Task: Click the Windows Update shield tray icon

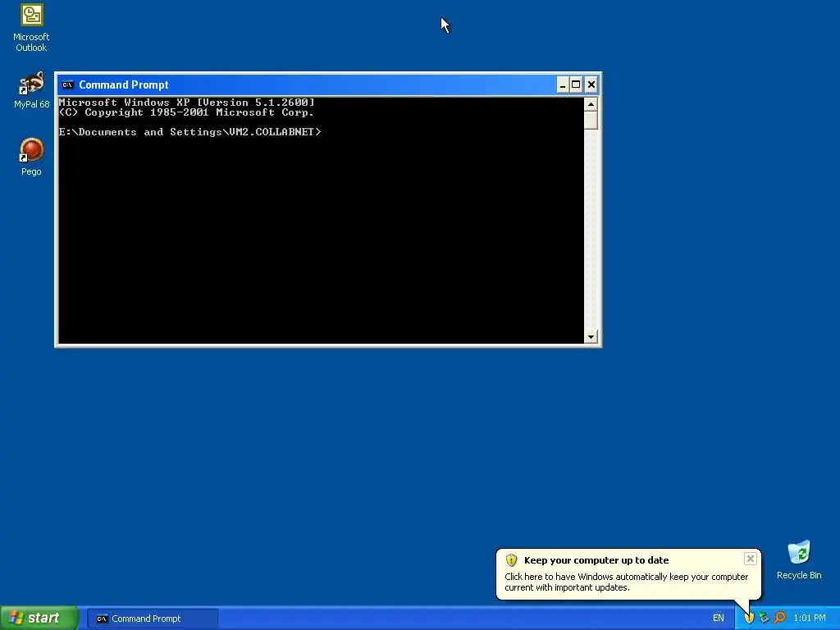Action: click(x=749, y=618)
